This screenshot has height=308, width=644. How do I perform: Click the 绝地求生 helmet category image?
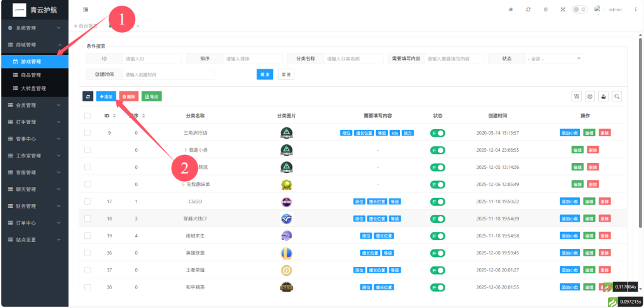pos(286,236)
